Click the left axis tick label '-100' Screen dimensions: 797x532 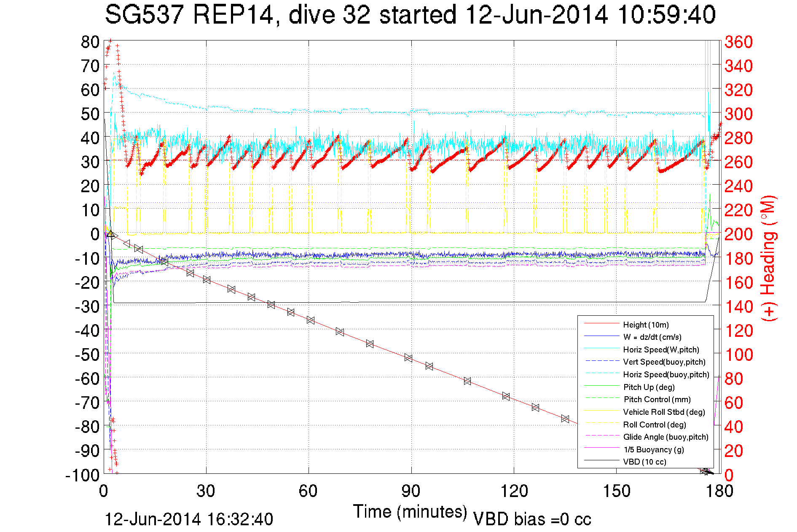[83, 475]
